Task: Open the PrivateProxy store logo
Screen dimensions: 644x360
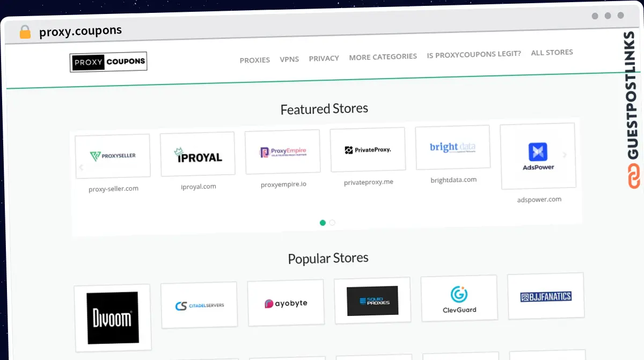Action: (368, 149)
